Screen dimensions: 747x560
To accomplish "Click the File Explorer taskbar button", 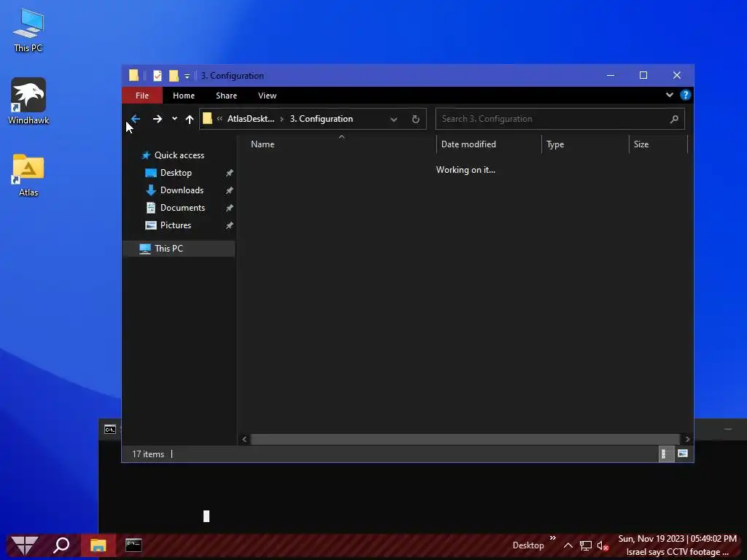I will 98,545.
